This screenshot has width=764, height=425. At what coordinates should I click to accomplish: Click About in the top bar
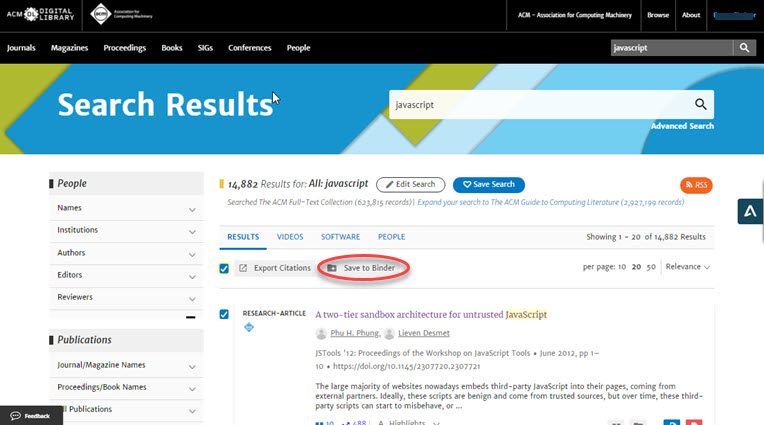(691, 15)
